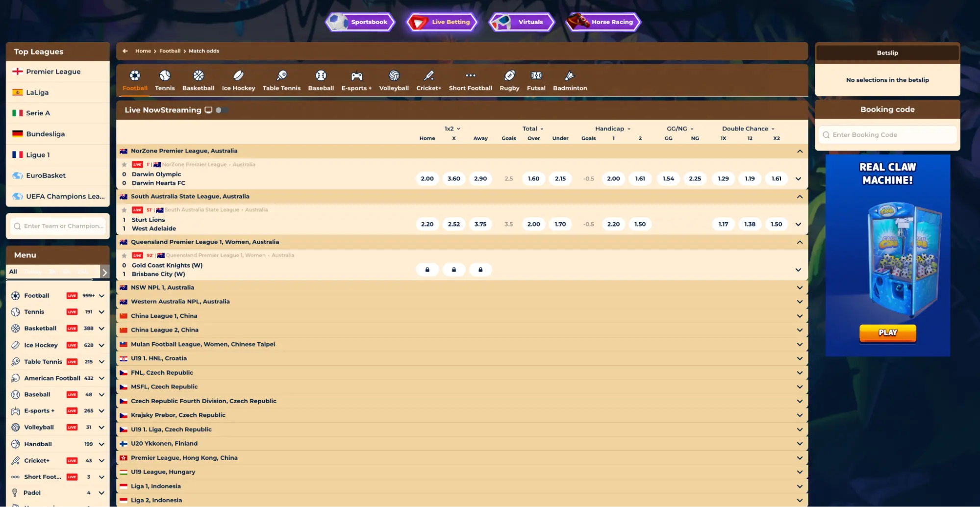Star the Sturt Lions match
The image size is (980, 507).
pyautogui.click(x=124, y=209)
